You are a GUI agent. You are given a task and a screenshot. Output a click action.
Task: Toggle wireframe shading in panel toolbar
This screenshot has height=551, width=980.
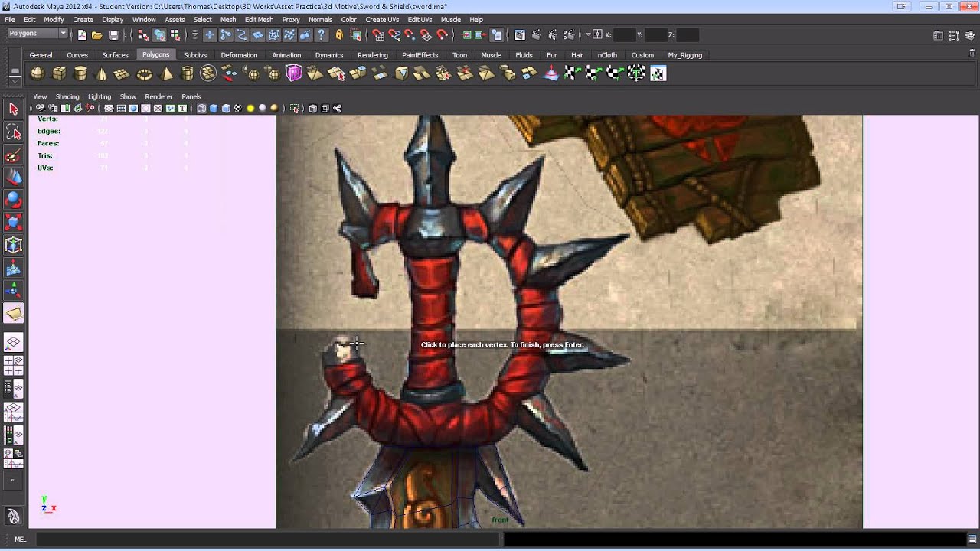[201, 109]
